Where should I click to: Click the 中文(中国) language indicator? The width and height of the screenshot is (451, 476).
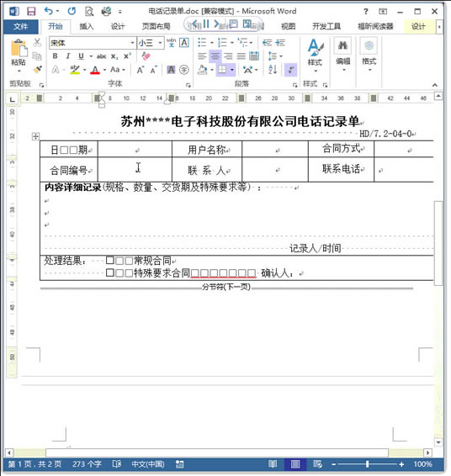point(148,464)
